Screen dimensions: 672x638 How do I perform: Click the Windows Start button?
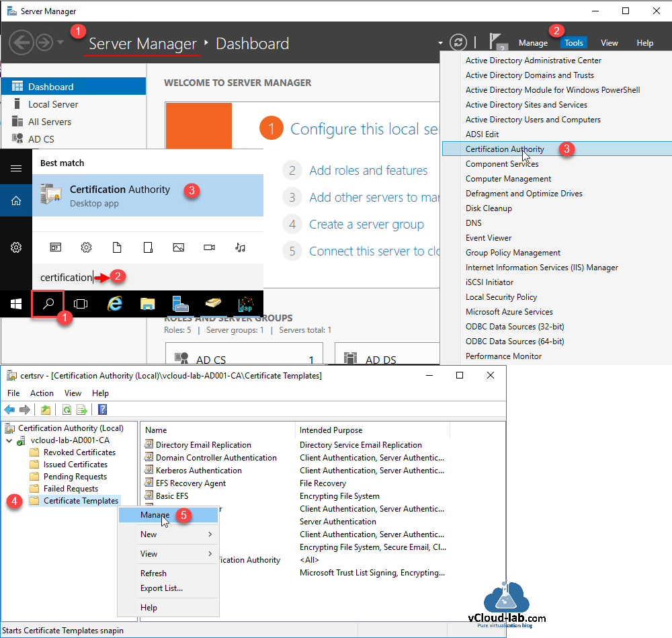pyautogui.click(x=16, y=304)
